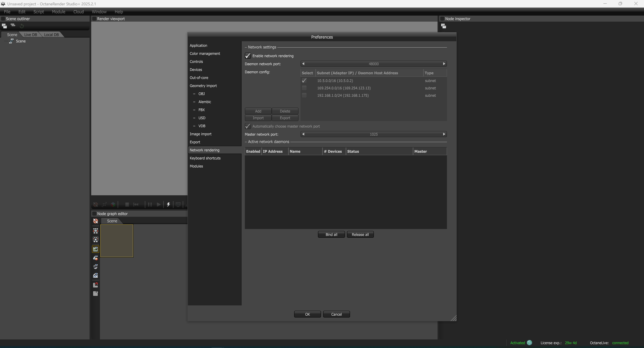Click the Daemon network port slider value
Viewport: 644px width, 348px height.
coord(373,64)
